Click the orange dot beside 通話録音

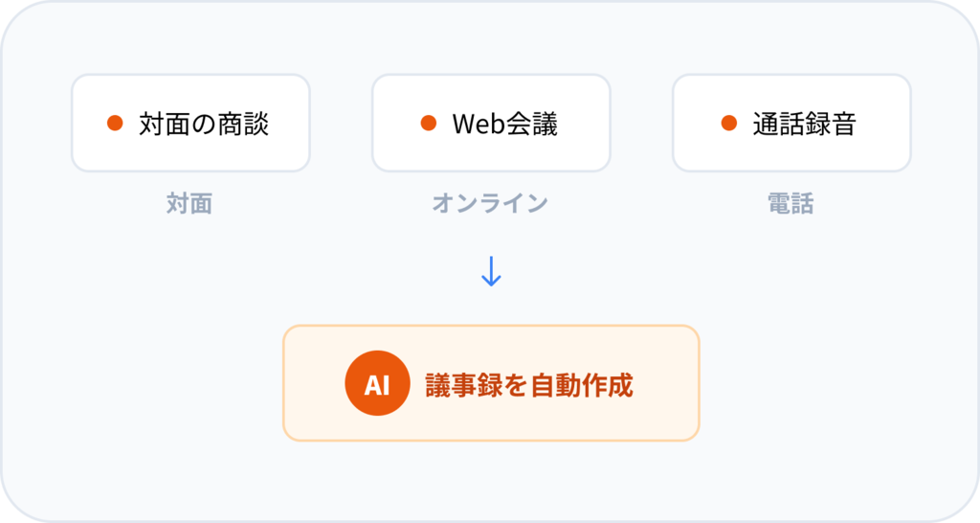[729, 124]
